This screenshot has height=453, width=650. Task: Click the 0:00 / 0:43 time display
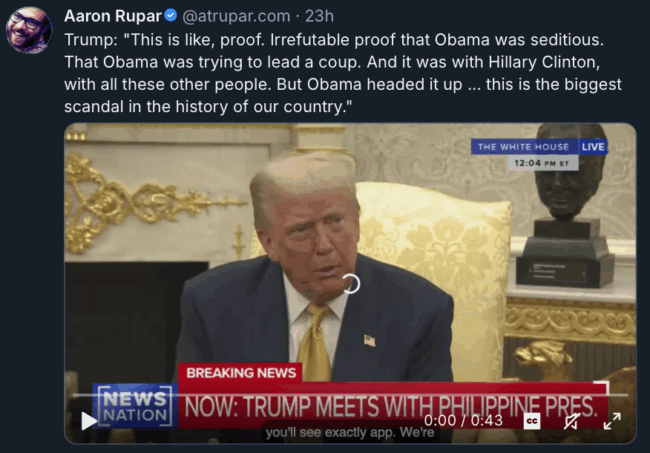[x=463, y=421]
